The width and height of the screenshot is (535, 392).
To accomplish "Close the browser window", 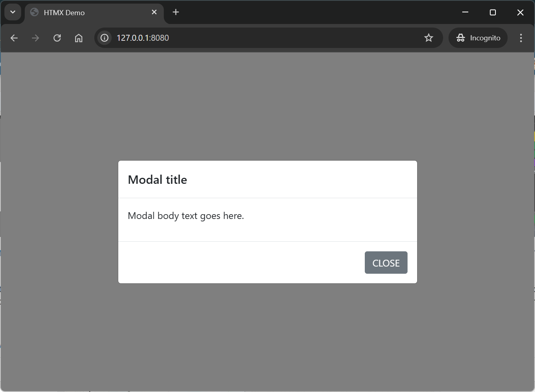I will (520, 12).
